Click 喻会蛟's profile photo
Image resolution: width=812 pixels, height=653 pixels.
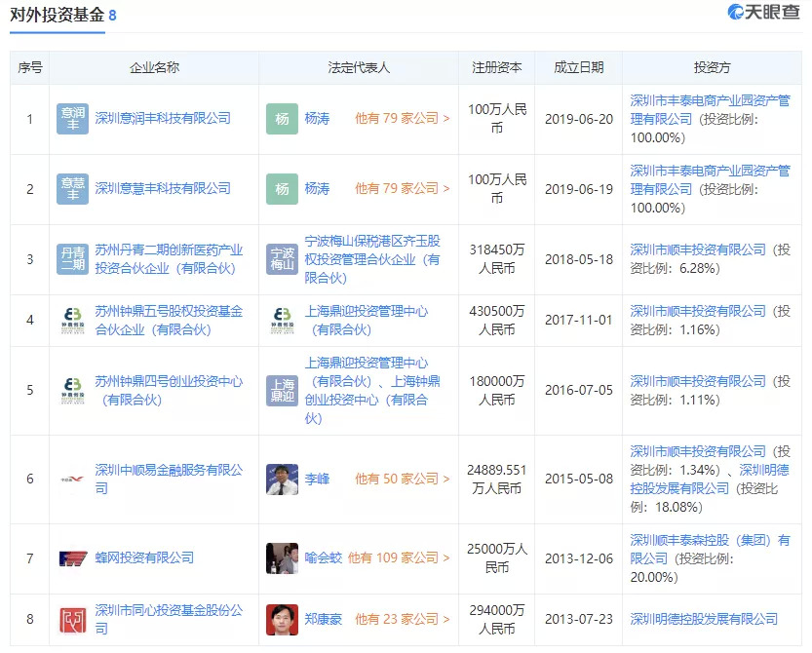pos(282,558)
